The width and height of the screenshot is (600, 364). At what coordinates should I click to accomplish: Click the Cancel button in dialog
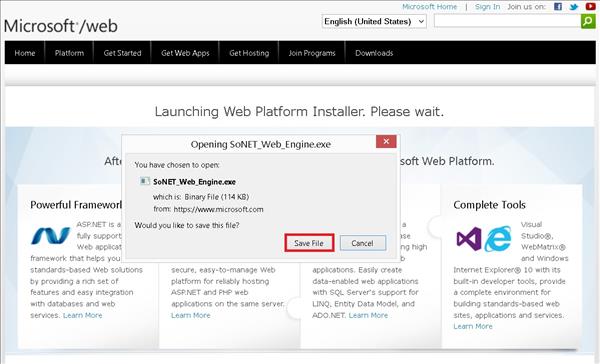362,243
